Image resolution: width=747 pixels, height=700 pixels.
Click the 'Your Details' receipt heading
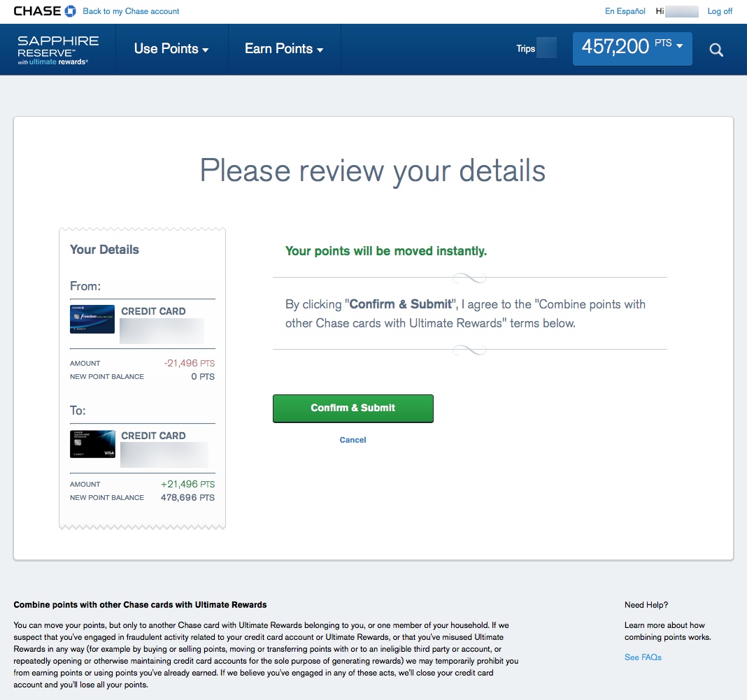tap(104, 250)
